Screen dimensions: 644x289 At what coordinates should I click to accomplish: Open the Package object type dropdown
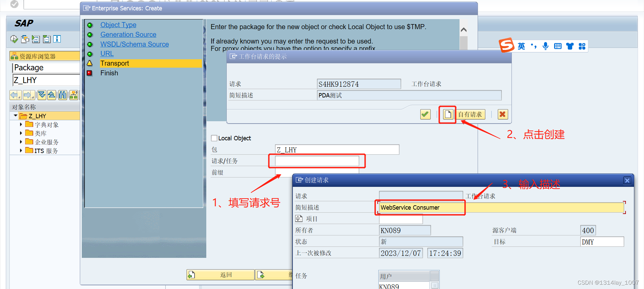click(x=46, y=68)
